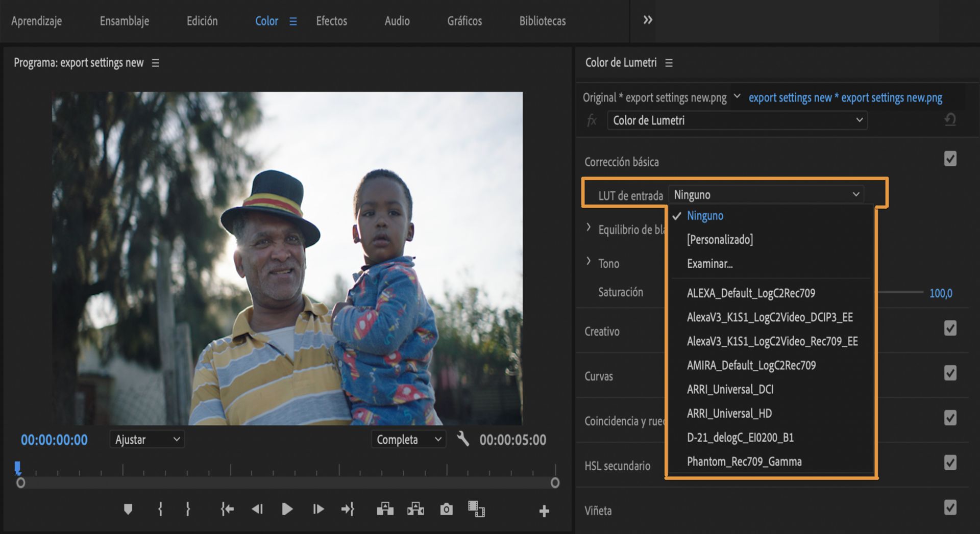Click the Play button in Program monitor
Viewport: 980px width, 534px height.
pyautogui.click(x=287, y=509)
